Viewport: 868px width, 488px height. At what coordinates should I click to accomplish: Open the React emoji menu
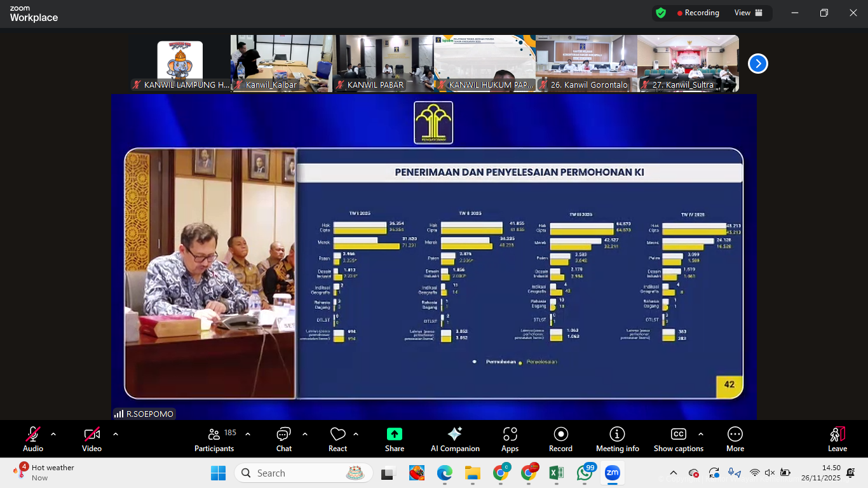tap(337, 439)
